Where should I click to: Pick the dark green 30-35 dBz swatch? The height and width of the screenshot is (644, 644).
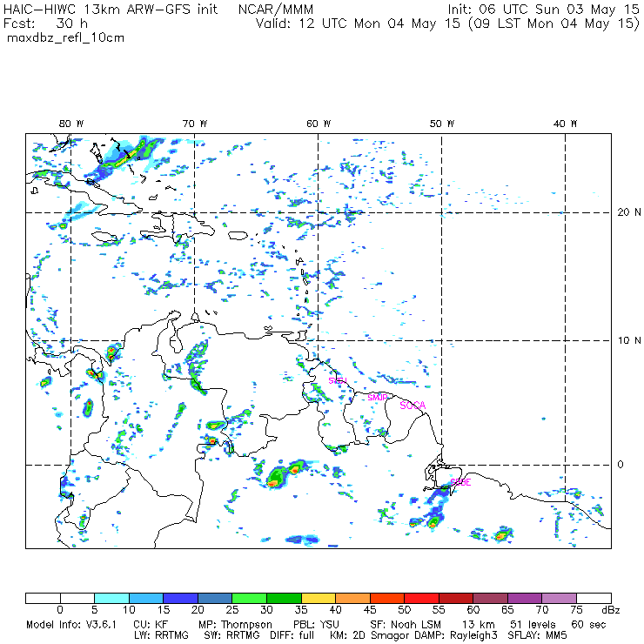284,598
